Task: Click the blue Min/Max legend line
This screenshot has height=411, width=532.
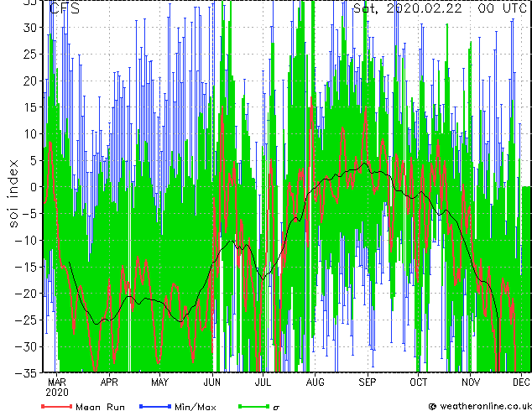Action: point(155,406)
